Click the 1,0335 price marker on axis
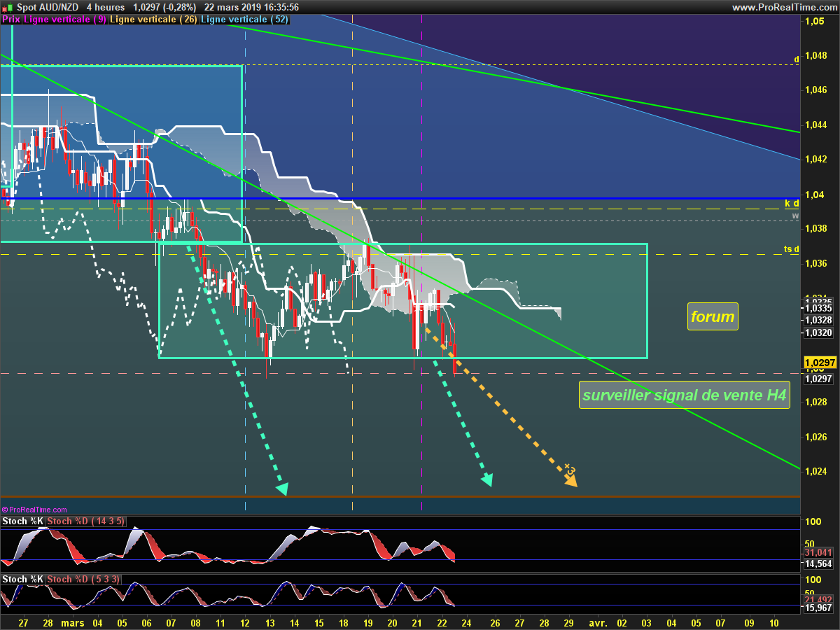Viewport: 840px width, 630px height. (x=818, y=308)
